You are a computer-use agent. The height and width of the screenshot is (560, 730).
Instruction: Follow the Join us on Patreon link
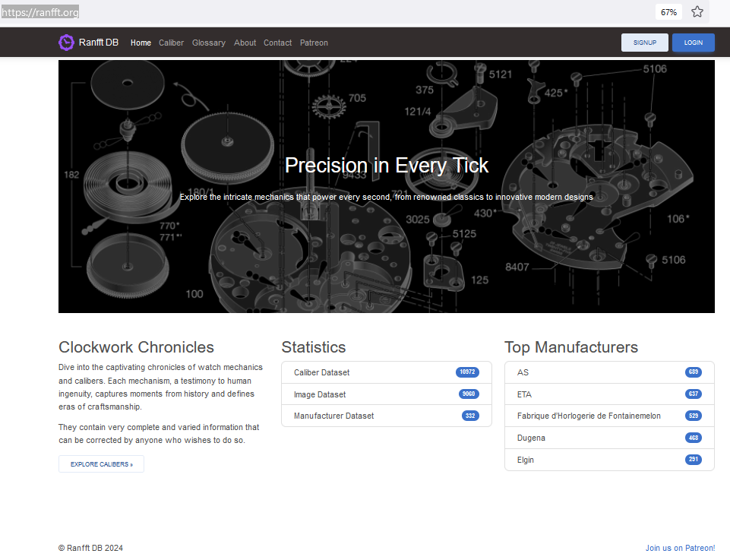pos(680,548)
